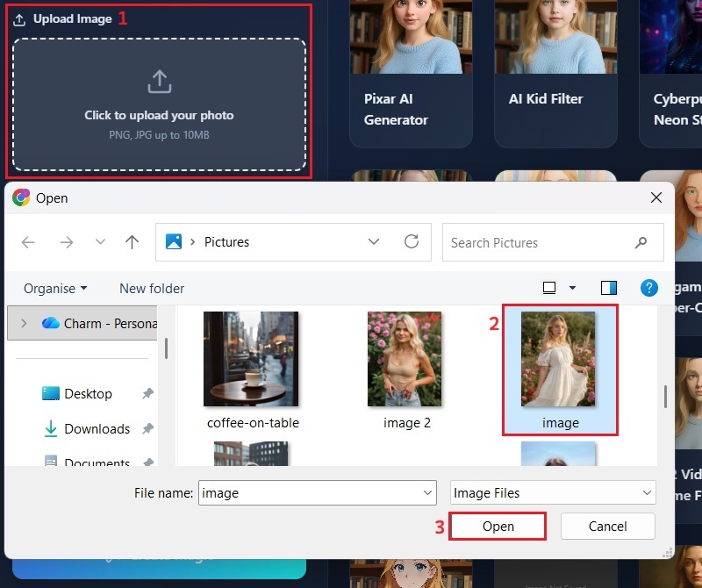Select the coffee-on-table thumbnail
702x588 pixels.
point(251,359)
